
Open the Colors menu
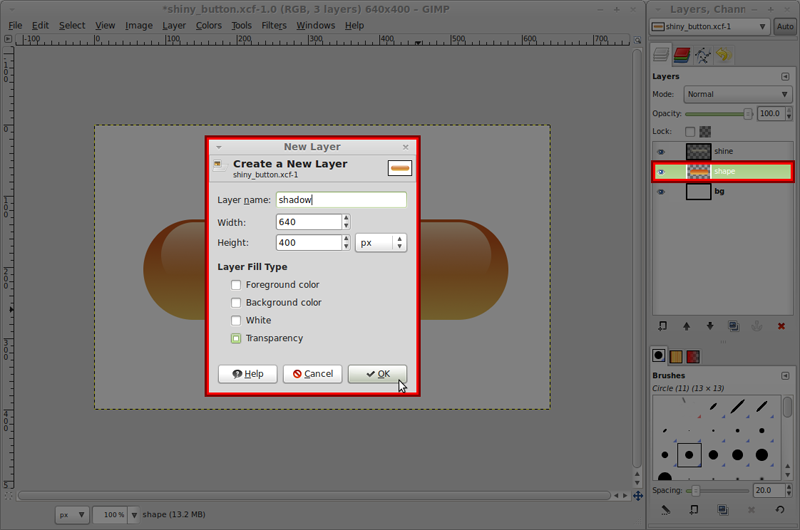pyautogui.click(x=209, y=26)
